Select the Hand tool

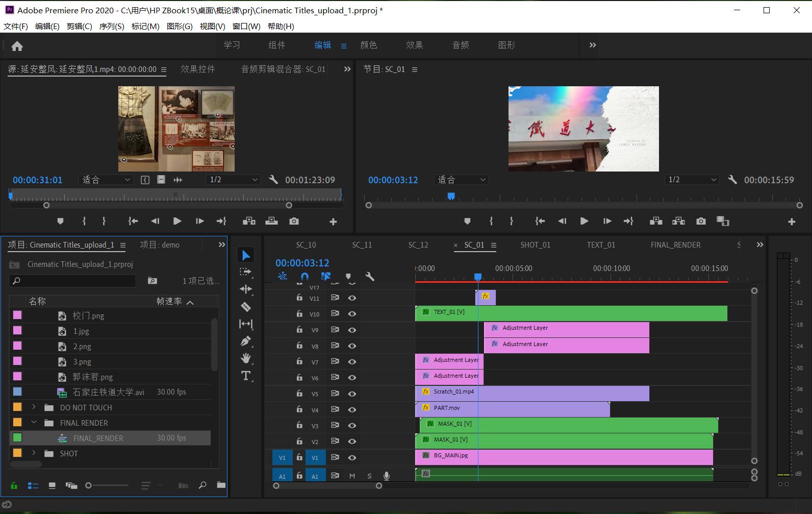pyautogui.click(x=246, y=358)
